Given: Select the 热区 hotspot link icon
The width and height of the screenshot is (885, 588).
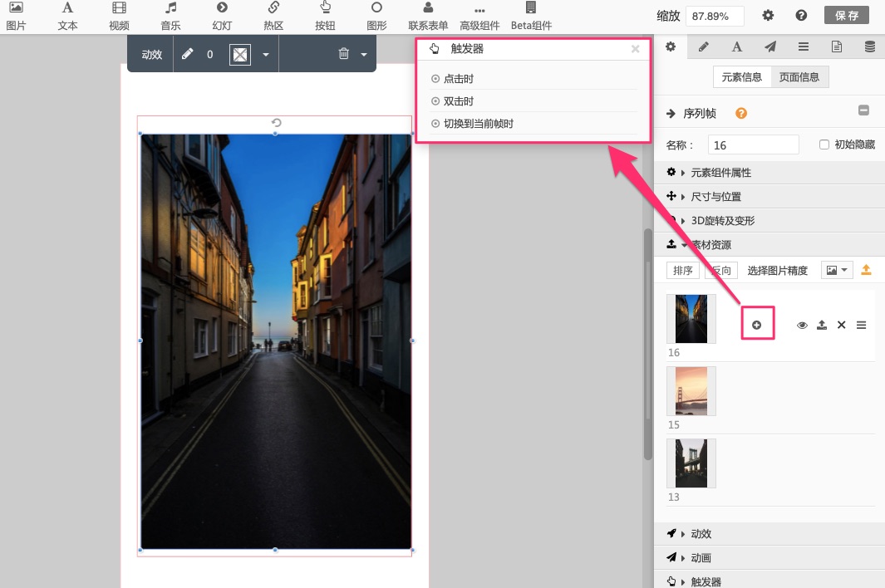Looking at the screenshot, I should click(x=273, y=8).
